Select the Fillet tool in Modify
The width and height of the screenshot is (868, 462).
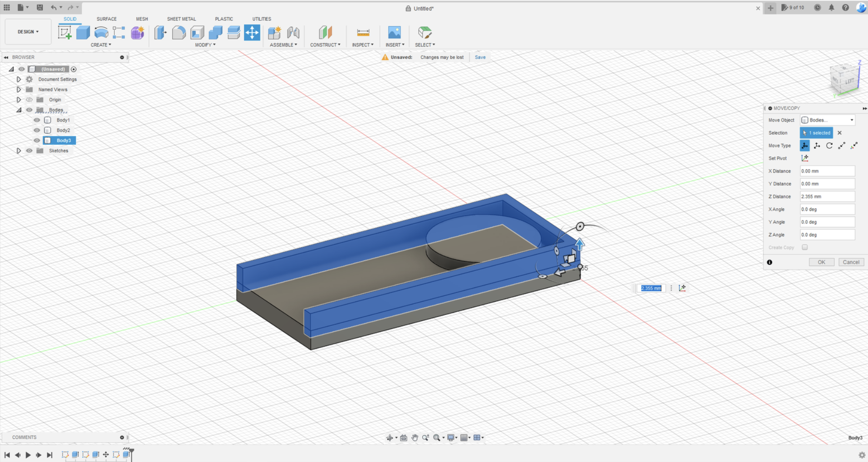179,33
